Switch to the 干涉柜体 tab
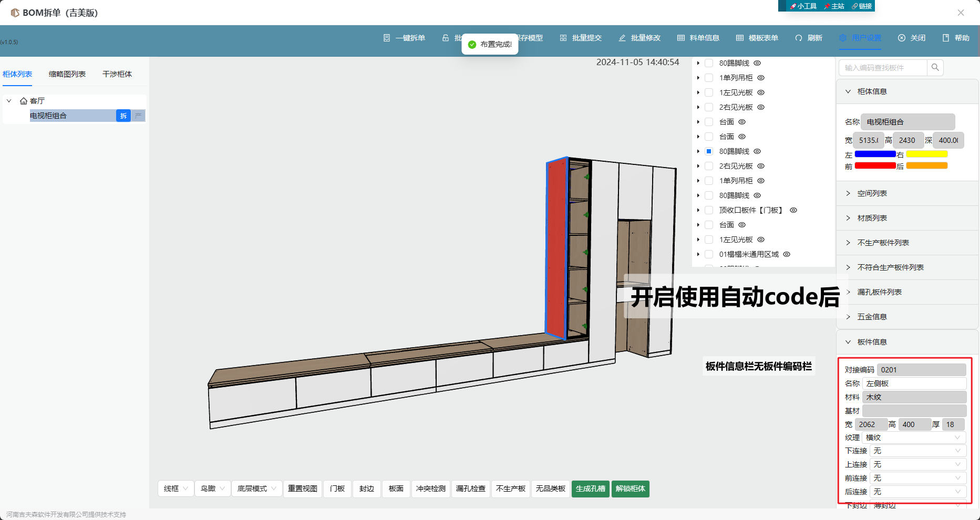The image size is (980, 520). pyautogui.click(x=117, y=74)
